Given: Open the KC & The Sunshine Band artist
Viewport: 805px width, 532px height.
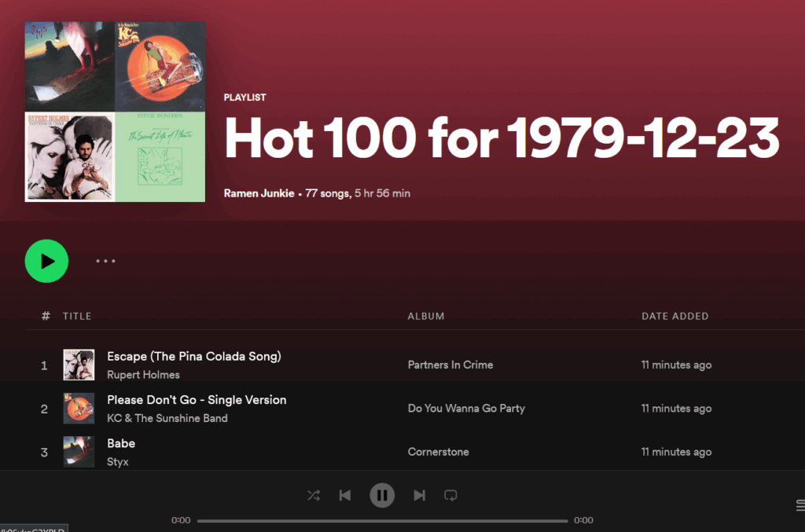Looking at the screenshot, I should pos(167,418).
